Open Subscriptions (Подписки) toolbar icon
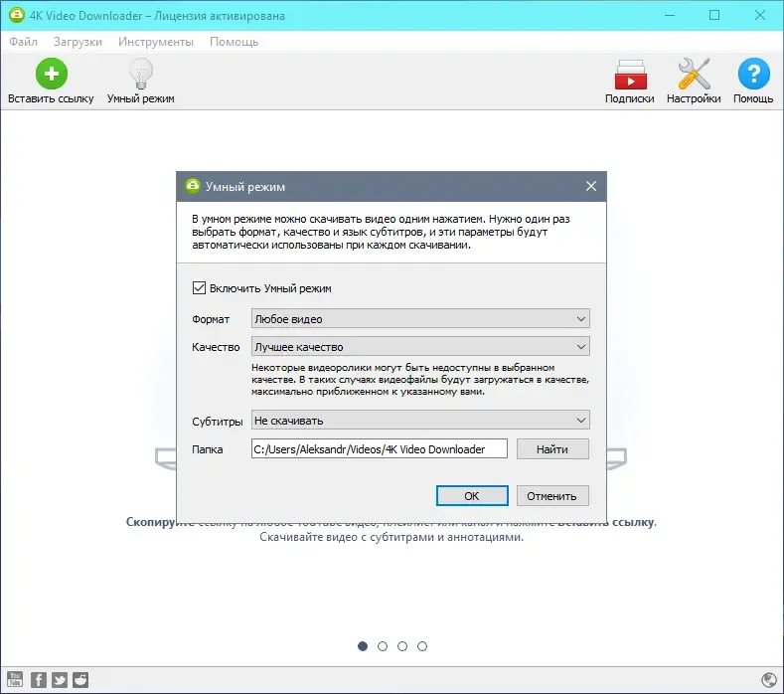 pos(630,75)
